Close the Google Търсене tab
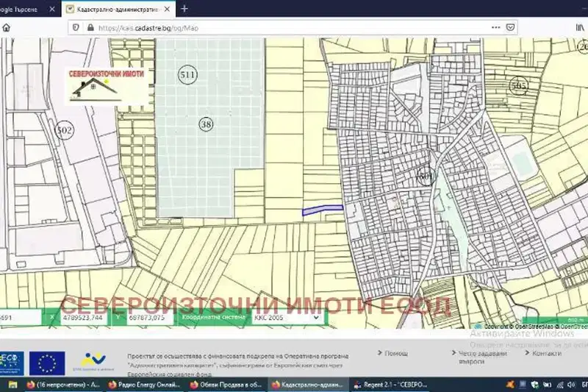This screenshot has width=588, height=392. click(x=52, y=10)
